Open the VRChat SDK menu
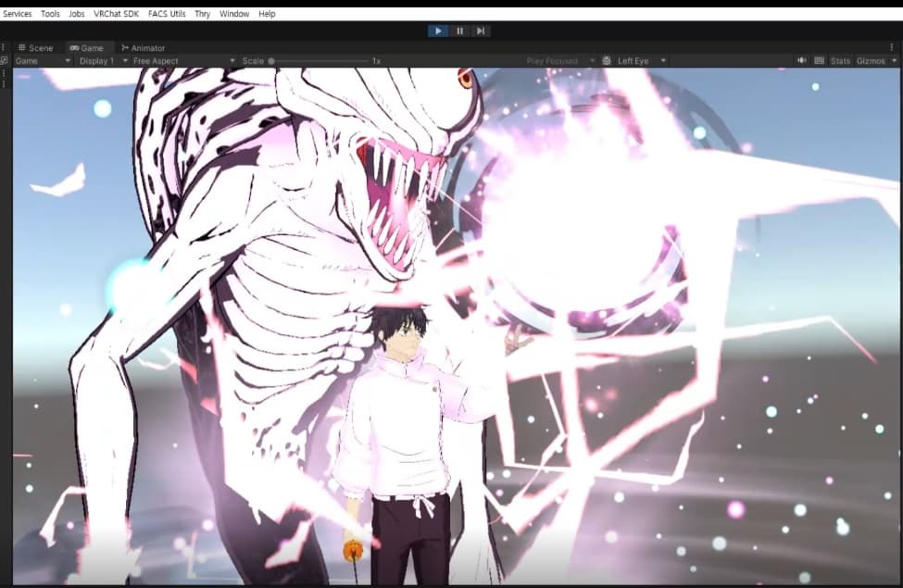Screen dimensions: 903x588 (117, 14)
